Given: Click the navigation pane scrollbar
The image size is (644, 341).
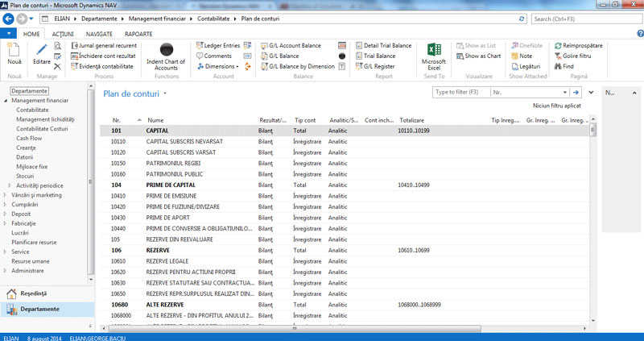Looking at the screenshot, I should [91, 183].
